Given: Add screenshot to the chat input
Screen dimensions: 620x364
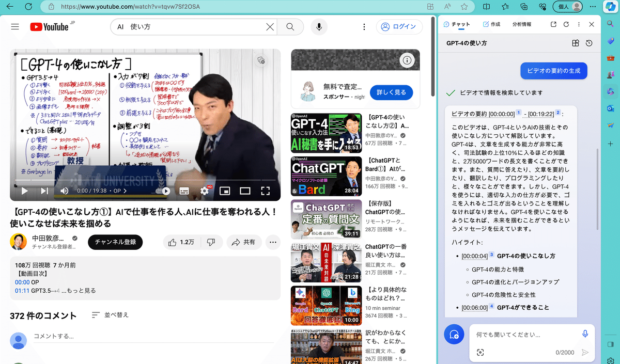Looking at the screenshot, I should click(x=480, y=352).
